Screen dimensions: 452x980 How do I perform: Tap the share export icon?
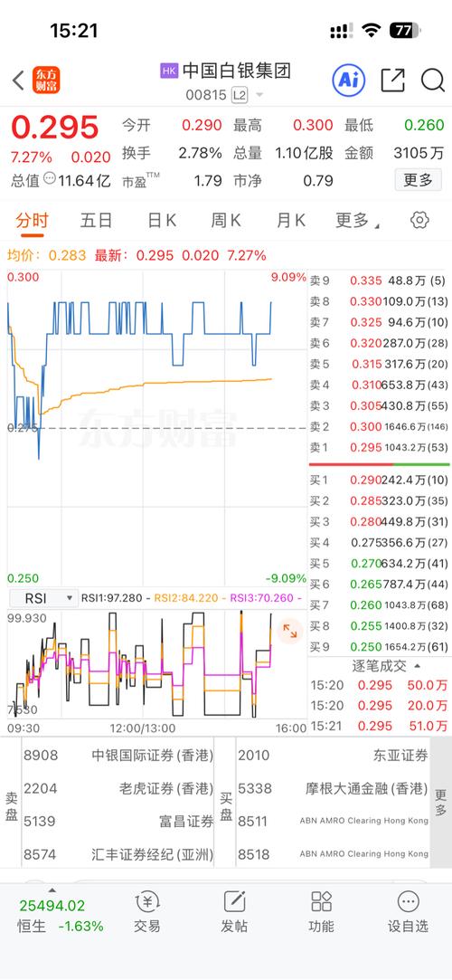pyautogui.click(x=392, y=80)
